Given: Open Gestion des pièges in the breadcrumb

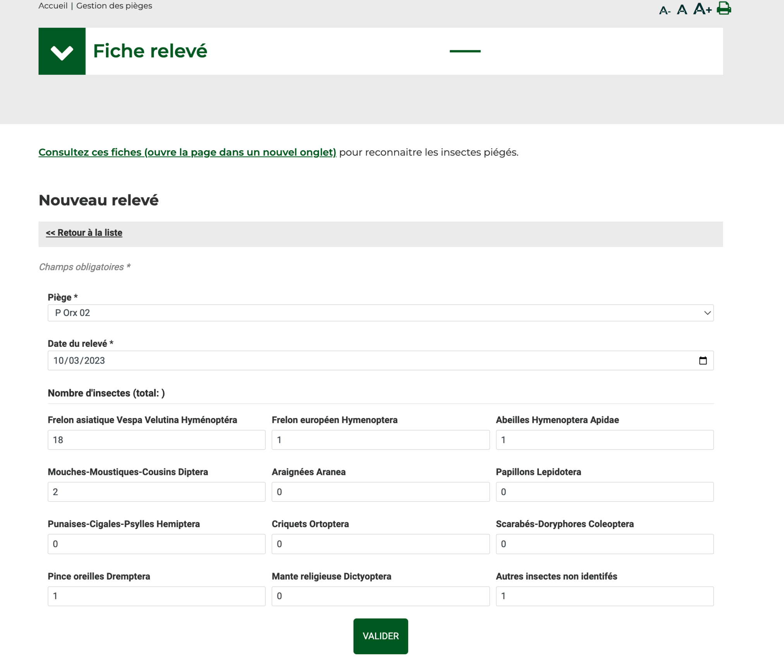Looking at the screenshot, I should tap(114, 6).
